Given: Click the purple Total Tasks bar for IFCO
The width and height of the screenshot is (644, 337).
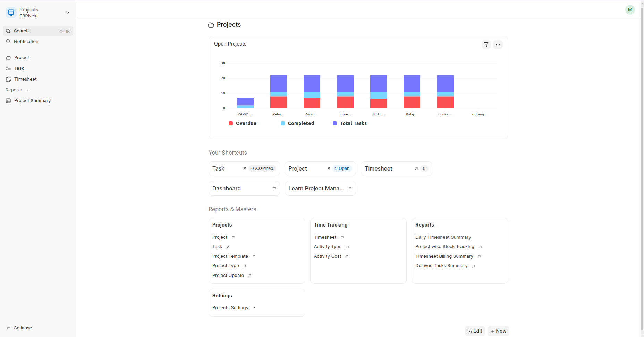Looking at the screenshot, I should click(378, 83).
